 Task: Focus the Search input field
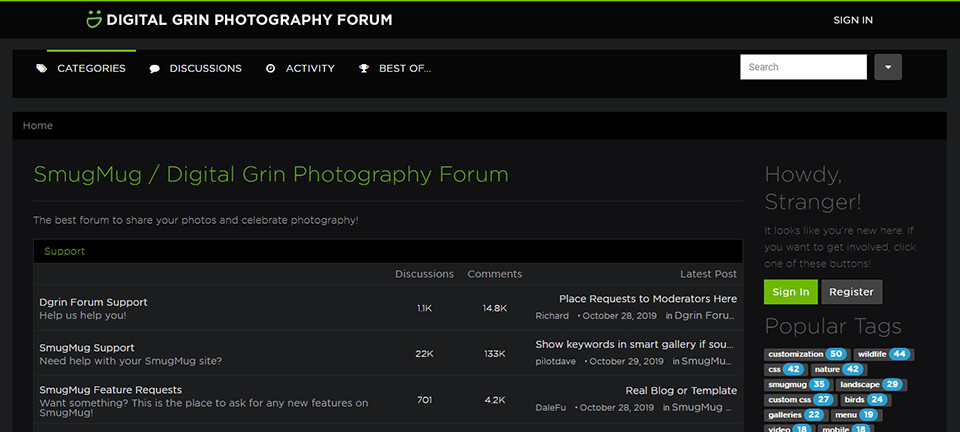tap(803, 67)
